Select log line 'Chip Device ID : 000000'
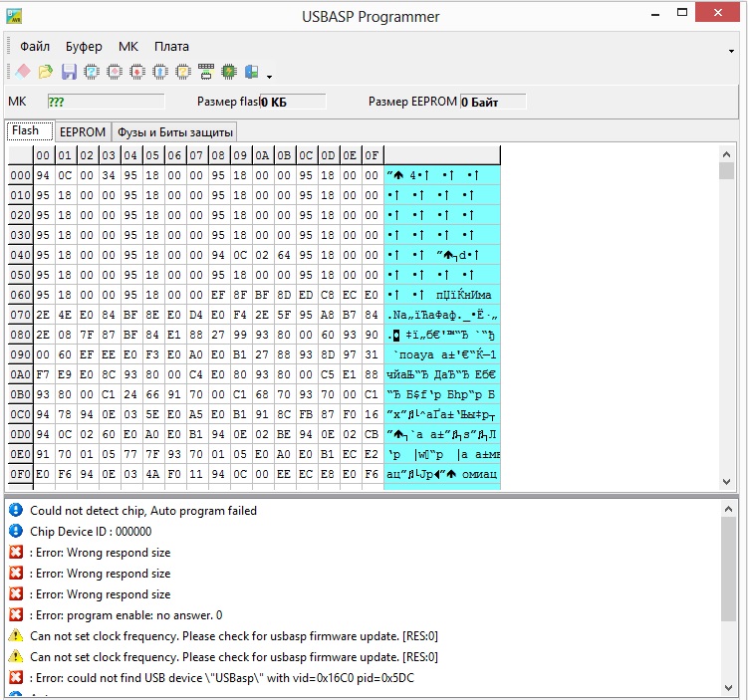Image resolution: width=748 pixels, height=700 pixels. (91, 532)
